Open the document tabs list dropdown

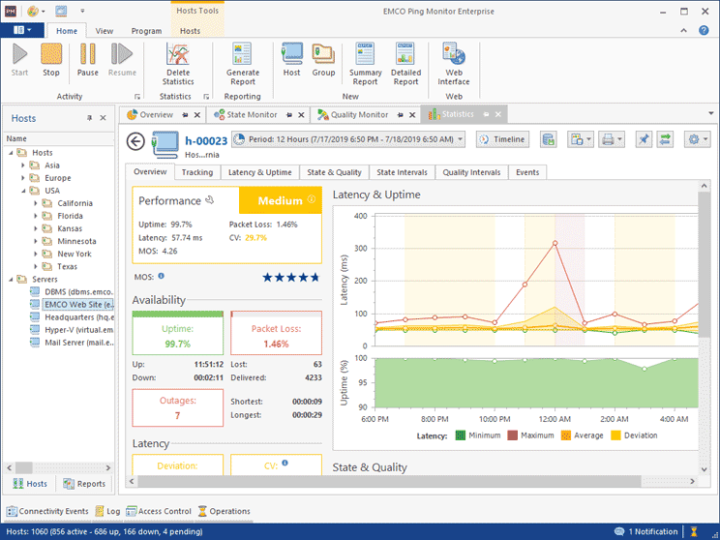[710, 113]
